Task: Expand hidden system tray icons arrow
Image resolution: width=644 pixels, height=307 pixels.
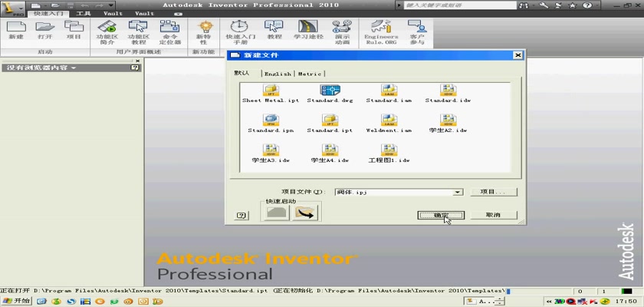Action: 549,302
